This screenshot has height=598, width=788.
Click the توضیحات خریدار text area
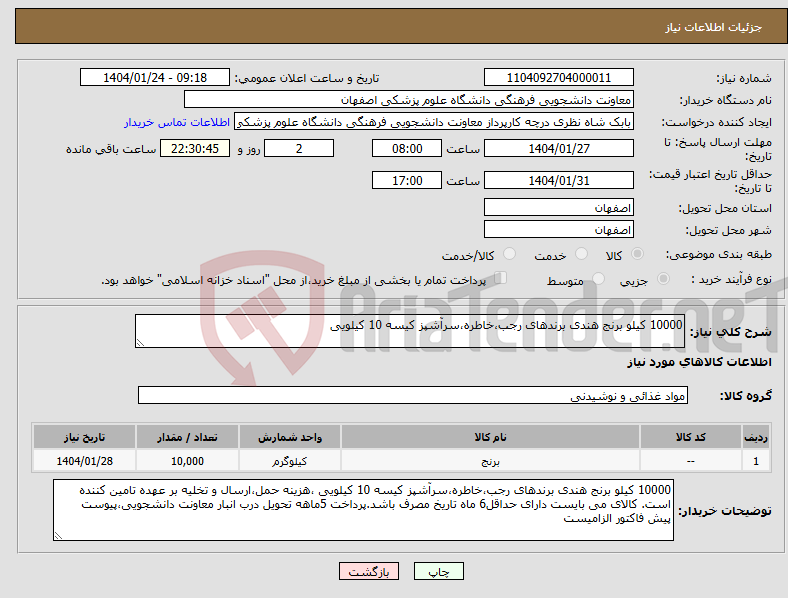coord(363,510)
